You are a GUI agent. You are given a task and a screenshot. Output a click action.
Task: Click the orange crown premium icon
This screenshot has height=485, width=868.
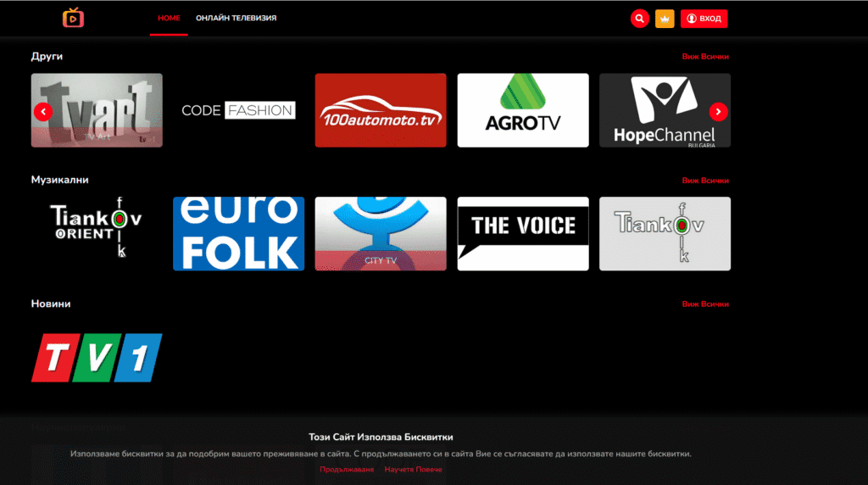tap(665, 19)
